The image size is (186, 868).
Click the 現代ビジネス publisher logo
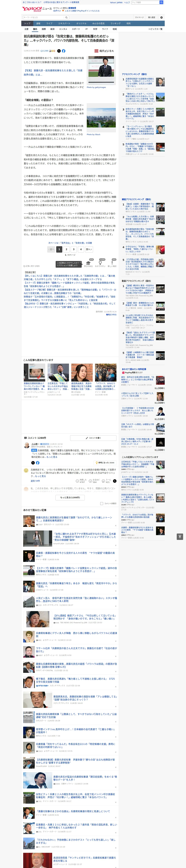point(104,51)
